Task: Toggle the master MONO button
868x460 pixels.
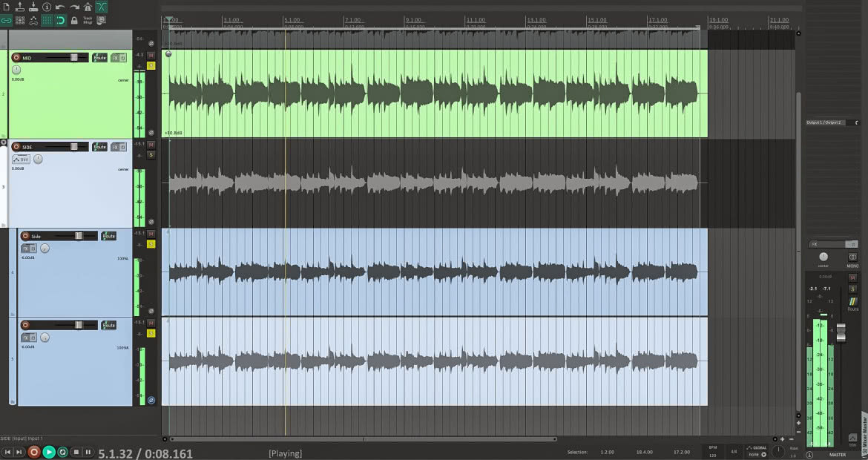Action: (852, 258)
